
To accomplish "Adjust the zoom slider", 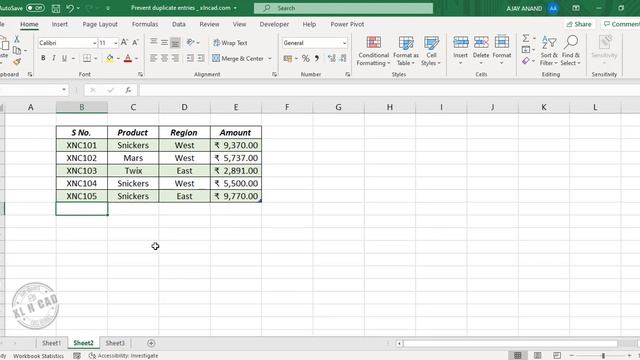I will pos(603,356).
